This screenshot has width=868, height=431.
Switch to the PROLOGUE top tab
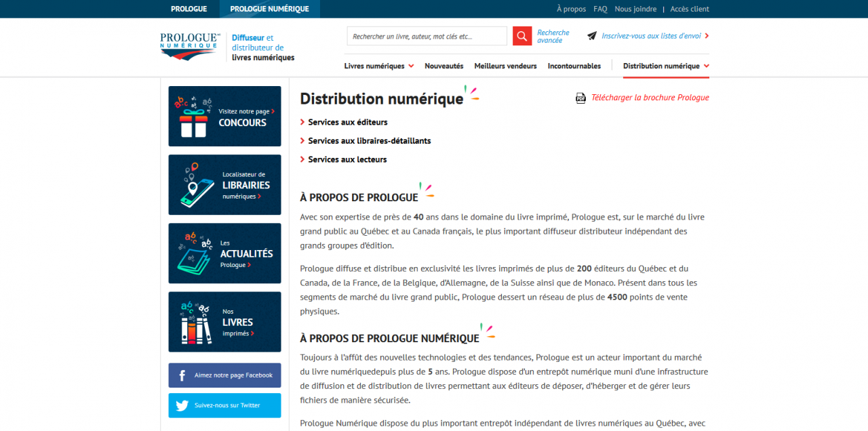[189, 9]
